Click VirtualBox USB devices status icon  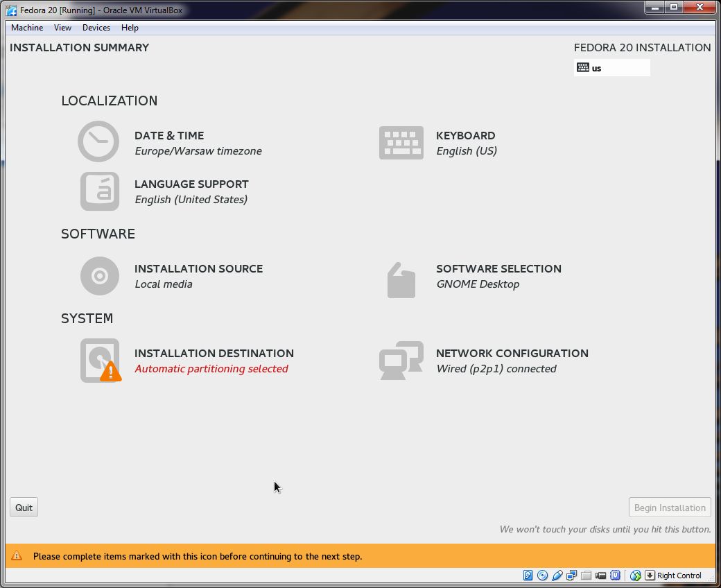coord(557,576)
